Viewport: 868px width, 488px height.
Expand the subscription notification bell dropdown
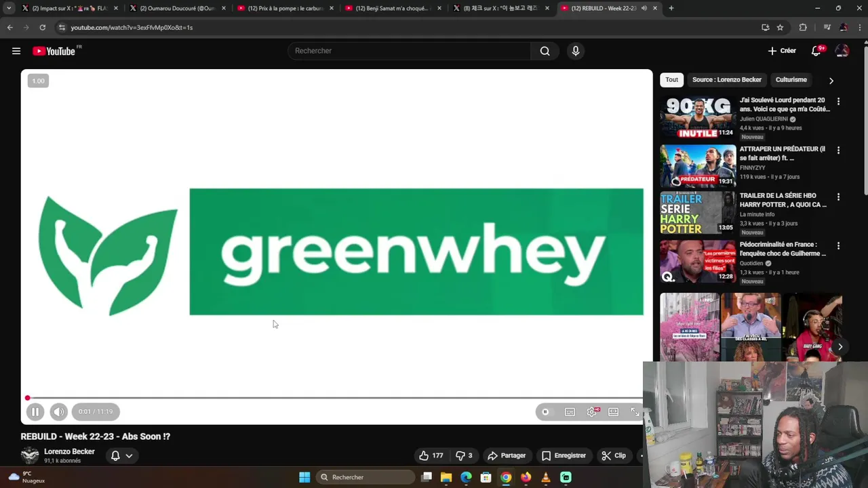pyautogui.click(x=121, y=455)
